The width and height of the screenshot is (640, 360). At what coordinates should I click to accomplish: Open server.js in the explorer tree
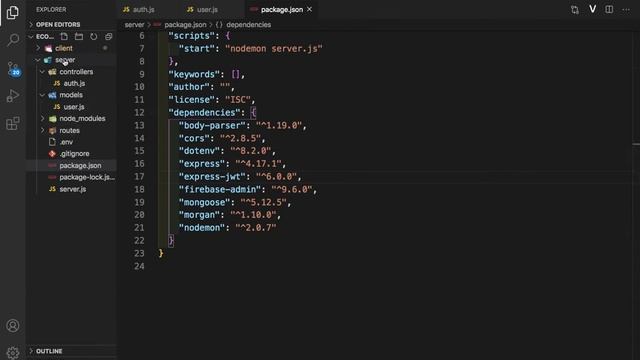[73, 189]
